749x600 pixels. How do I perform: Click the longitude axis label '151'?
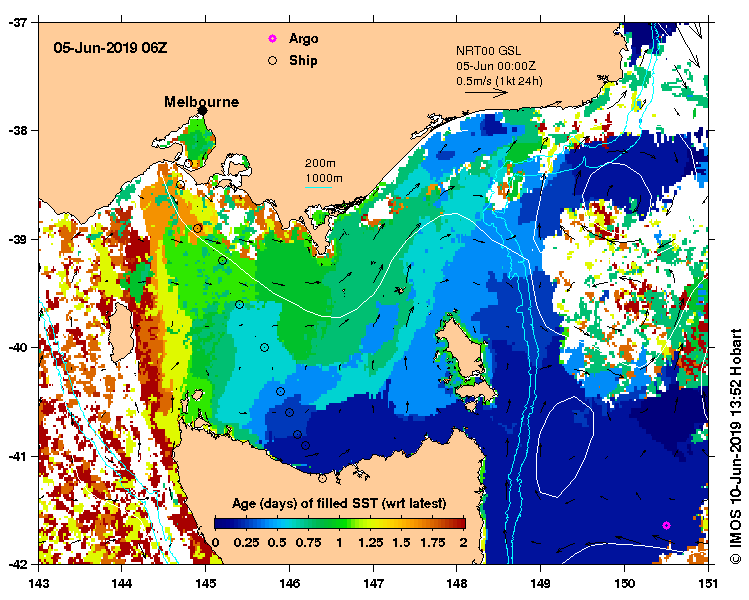[708, 584]
